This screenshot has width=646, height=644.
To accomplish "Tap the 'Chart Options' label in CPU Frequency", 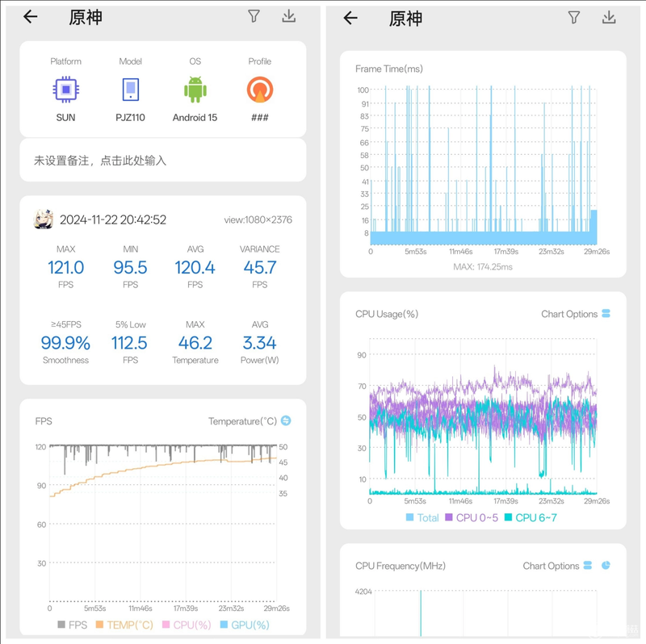I will [551, 566].
